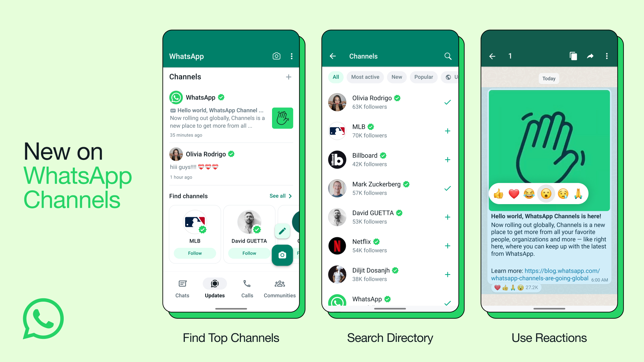Tap the camera icon bottom right
Screen dimensions: 644x362
(283, 255)
